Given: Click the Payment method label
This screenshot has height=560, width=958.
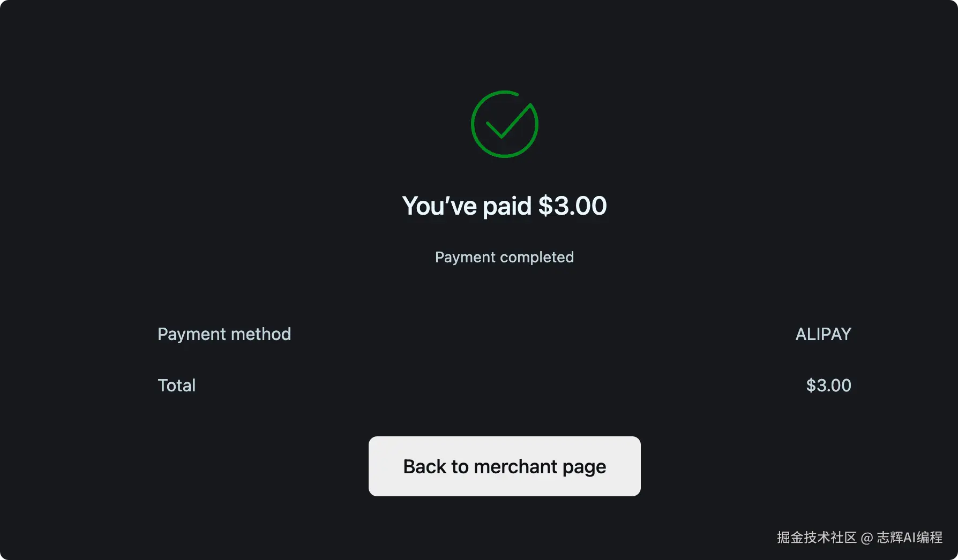Looking at the screenshot, I should [224, 334].
